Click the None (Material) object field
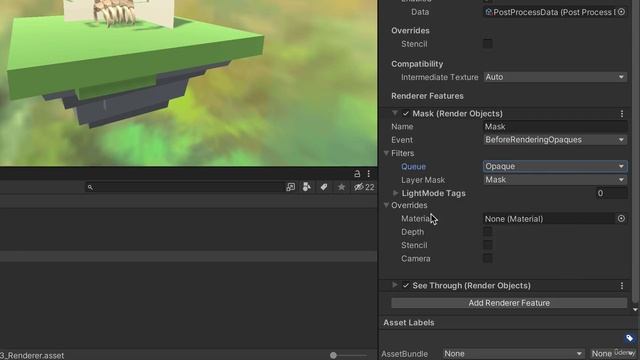Screen dimensions: 640x360 click(549, 219)
